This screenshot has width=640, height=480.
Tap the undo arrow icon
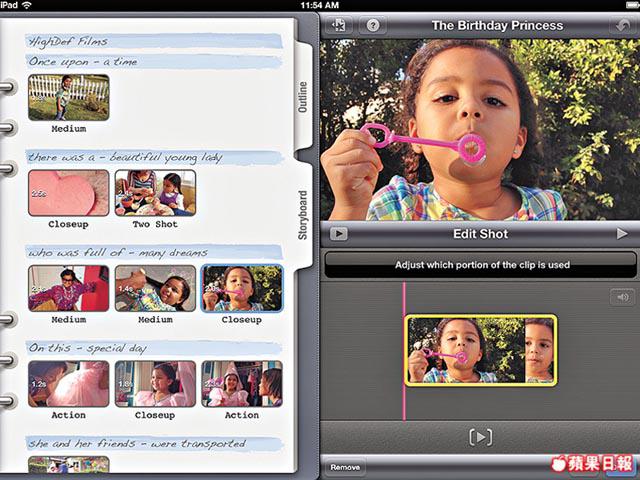point(622,26)
